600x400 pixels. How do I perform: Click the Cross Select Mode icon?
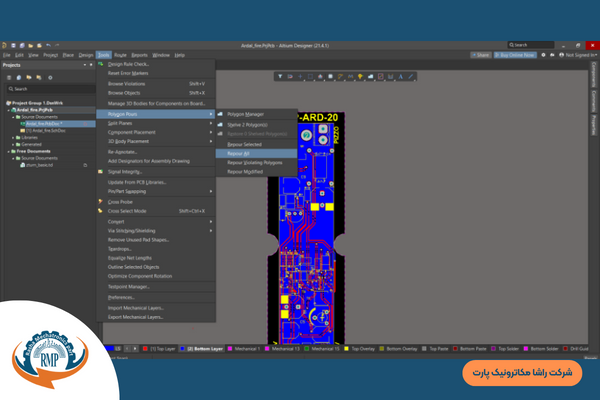101,211
